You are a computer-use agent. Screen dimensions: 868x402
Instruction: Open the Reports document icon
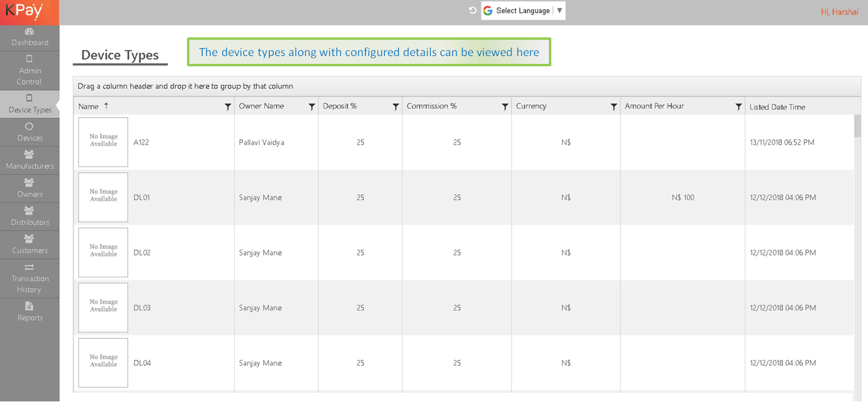pyautogui.click(x=29, y=306)
